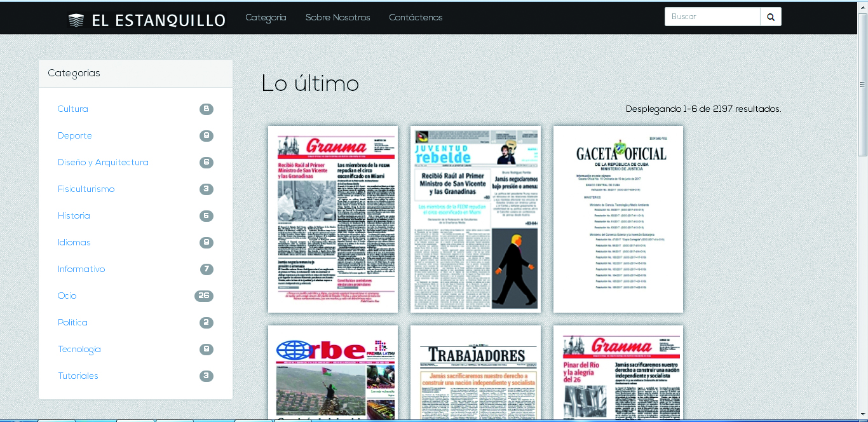Click the Tutoriales count badge showing 3
The height and width of the screenshot is (422, 868).
207,376
